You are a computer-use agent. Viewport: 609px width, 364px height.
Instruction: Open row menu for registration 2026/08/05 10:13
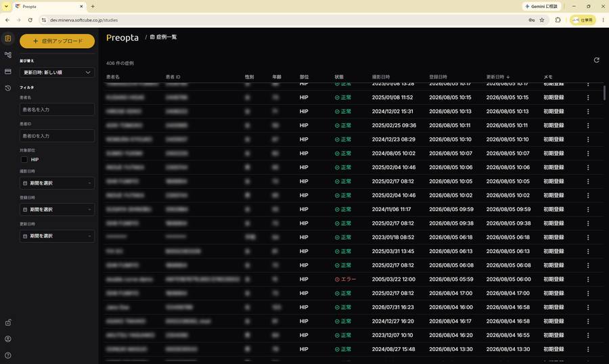tap(588, 112)
